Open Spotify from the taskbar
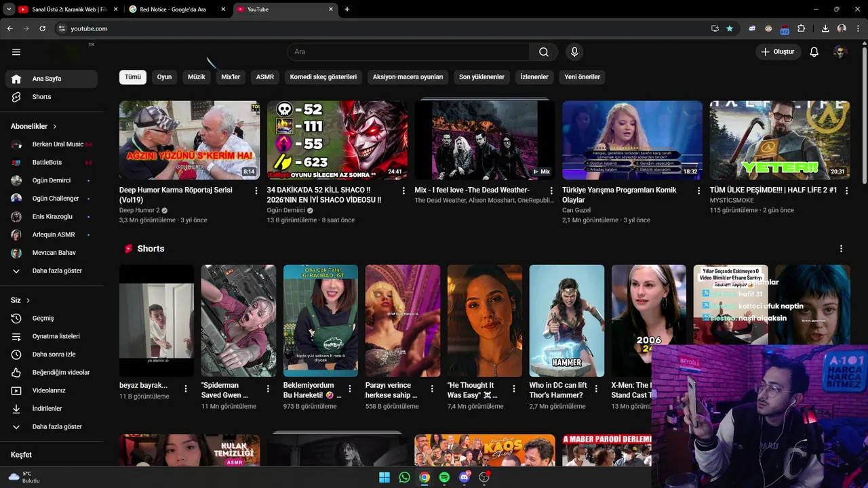This screenshot has height=488, width=868. tap(444, 477)
